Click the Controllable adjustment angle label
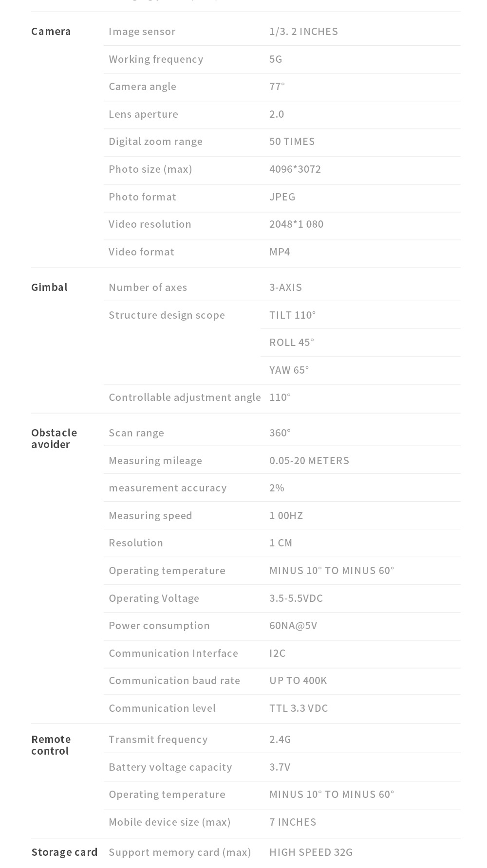Image resolution: width=487 pixels, height=868 pixels. click(x=185, y=398)
